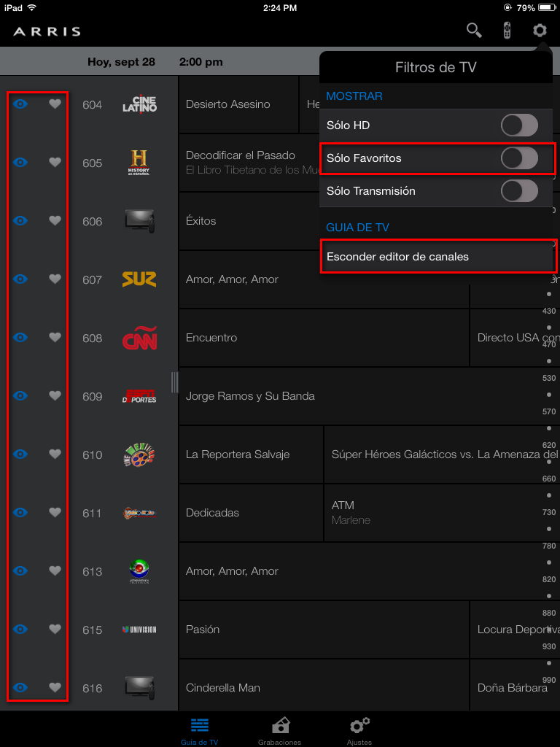
Task: Toggle visibility eye for channel 606
Action: (x=20, y=220)
